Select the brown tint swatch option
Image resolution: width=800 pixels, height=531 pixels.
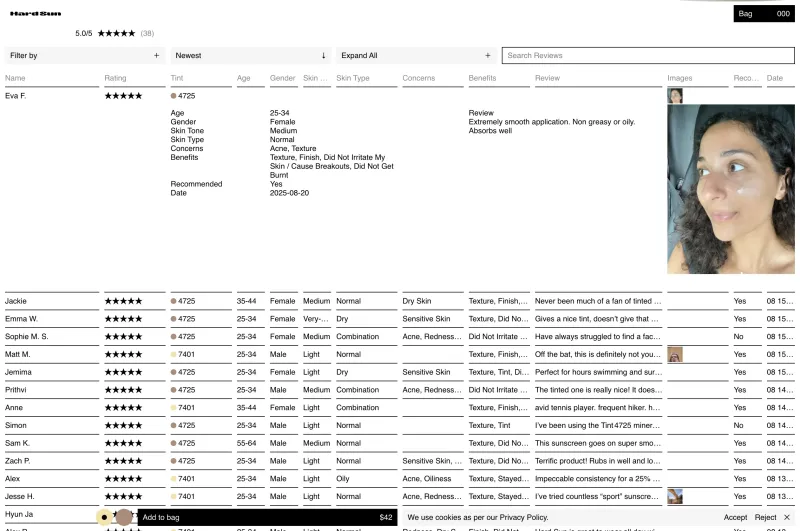[x=123, y=517]
